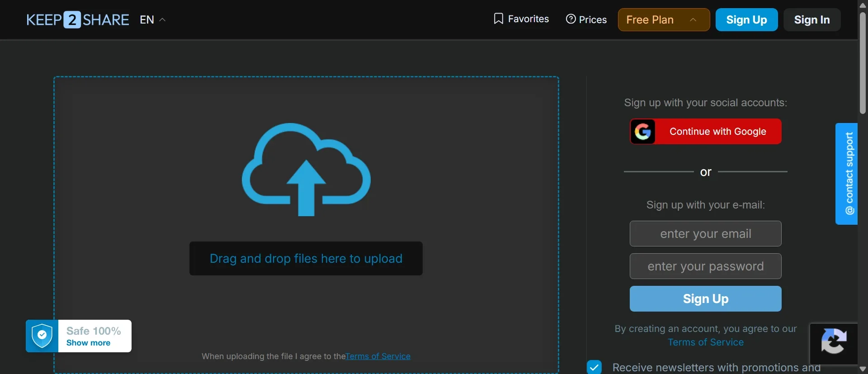Go to the Prices page
Image resolution: width=868 pixels, height=374 pixels.
[x=586, y=19]
